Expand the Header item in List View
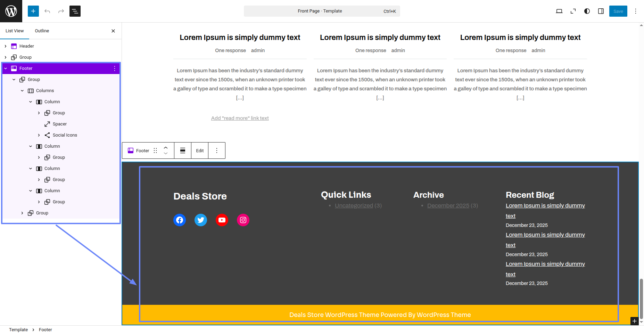This screenshot has height=334, width=644. click(6, 46)
